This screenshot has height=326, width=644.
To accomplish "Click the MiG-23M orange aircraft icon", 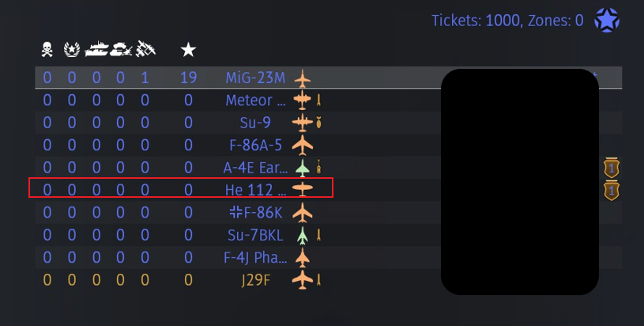I will point(303,78).
